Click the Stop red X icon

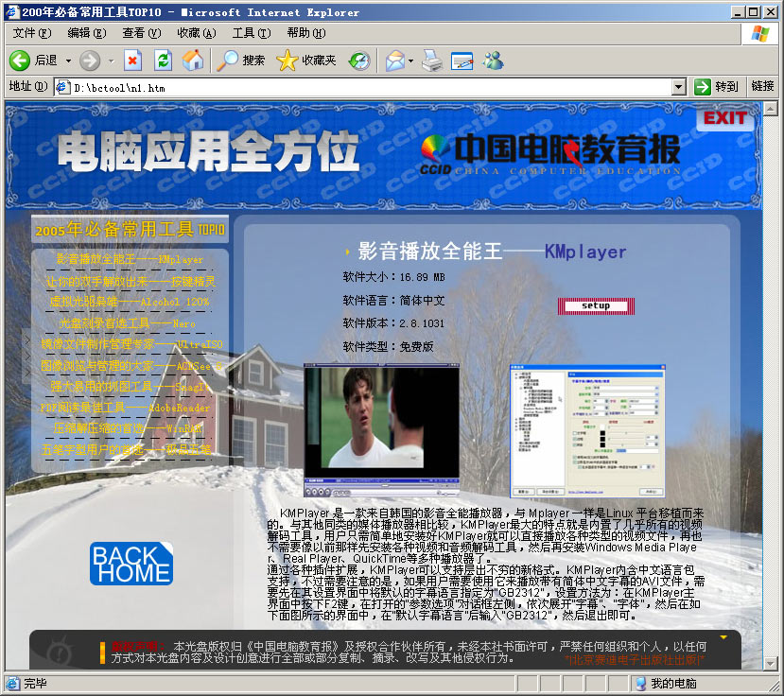(132, 61)
